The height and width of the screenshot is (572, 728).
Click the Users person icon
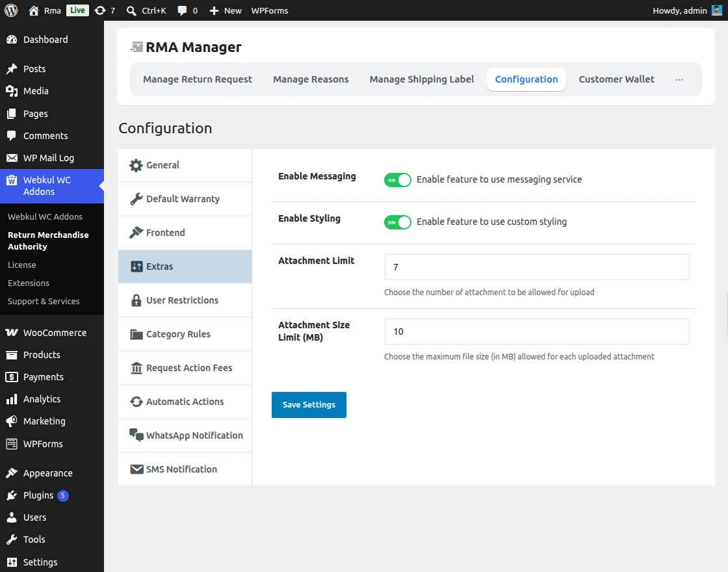point(12,517)
